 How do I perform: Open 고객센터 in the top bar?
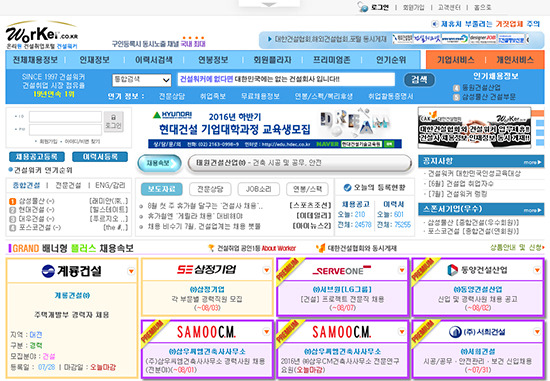tap(449, 7)
